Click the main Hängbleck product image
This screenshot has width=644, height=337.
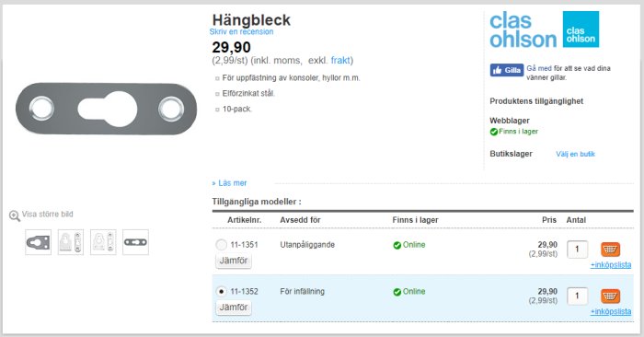click(107, 109)
